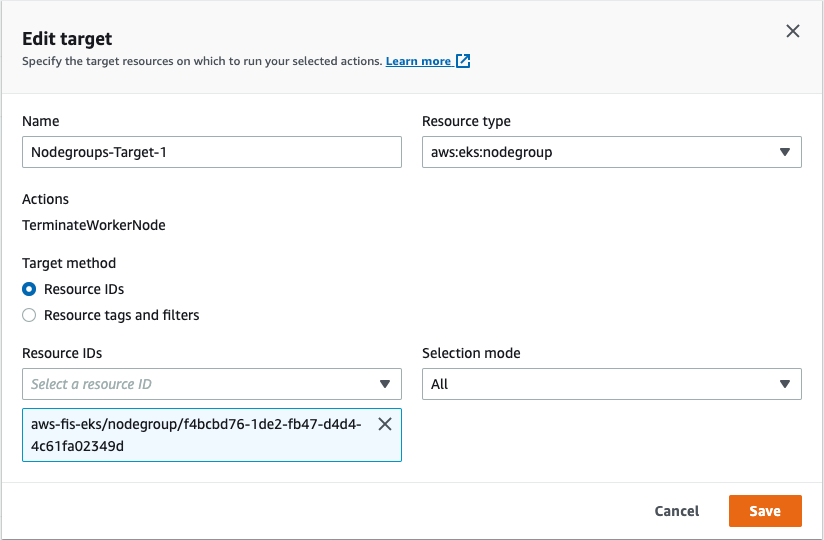Click the Edit target heading

pos(67,39)
